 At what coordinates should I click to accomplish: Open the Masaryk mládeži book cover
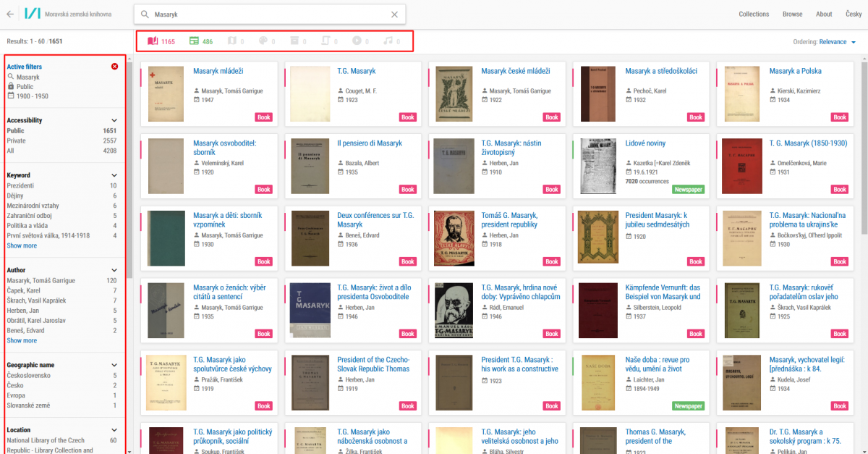[x=166, y=94]
